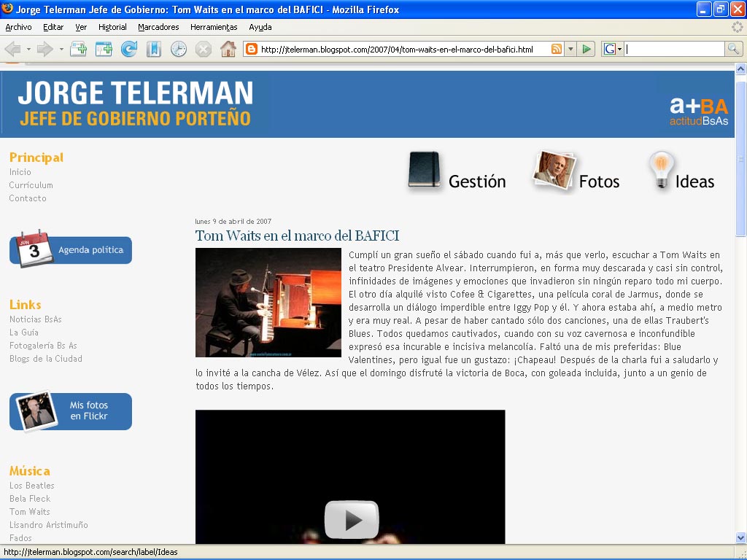Open the Currículum link

[x=31, y=185]
